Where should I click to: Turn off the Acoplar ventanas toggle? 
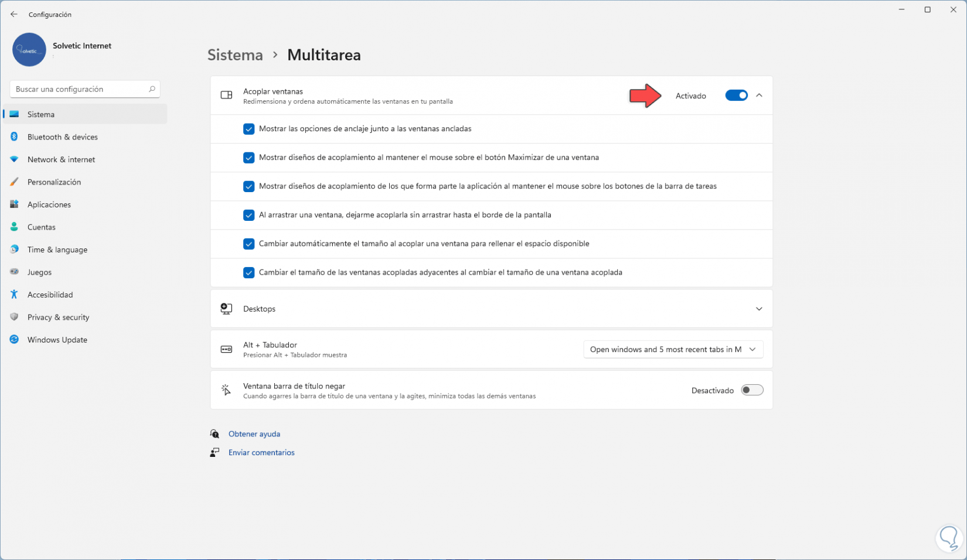click(736, 95)
